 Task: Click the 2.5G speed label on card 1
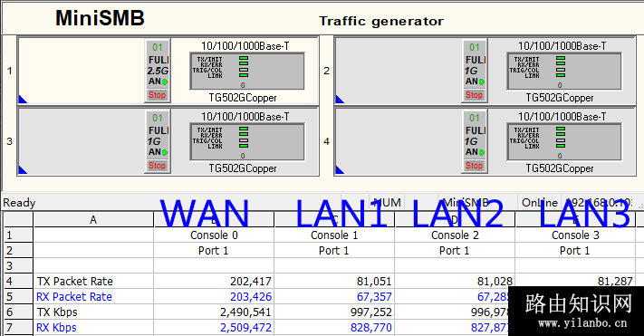pyautogui.click(x=158, y=71)
